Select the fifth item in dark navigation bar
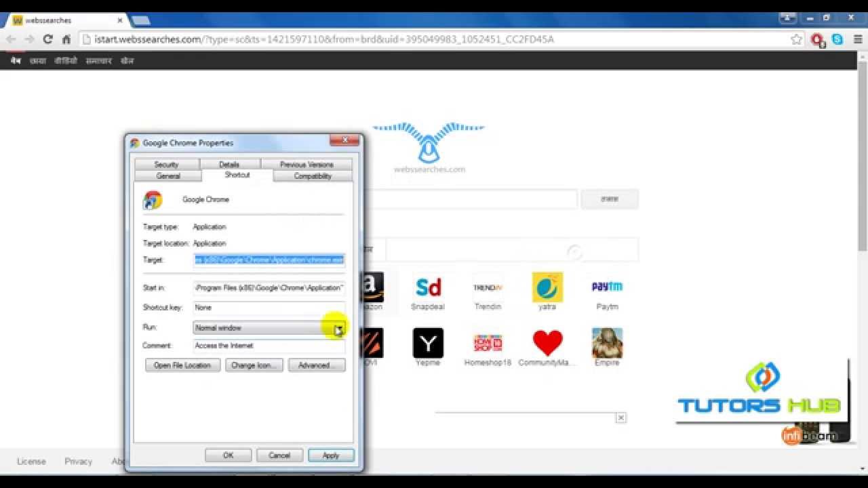Image resolution: width=868 pixels, height=488 pixels. [x=127, y=60]
